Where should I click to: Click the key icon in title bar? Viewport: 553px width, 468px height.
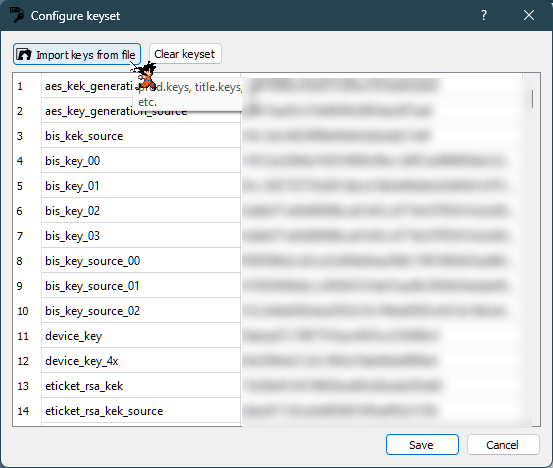tap(17, 15)
